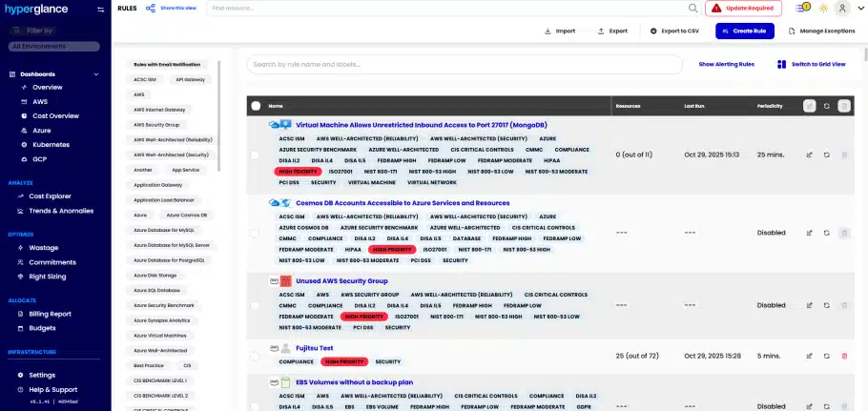This screenshot has height=411, width=868.
Task: Edit the Fujitsu Test rule
Action: 810,356
